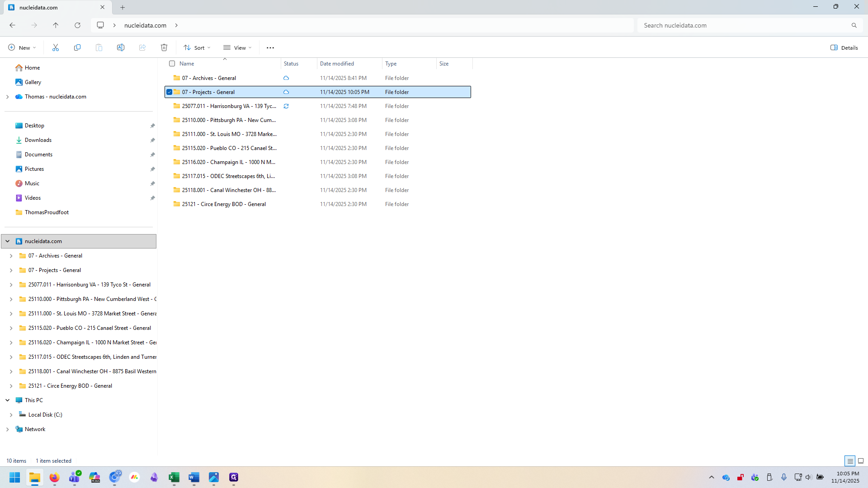The width and height of the screenshot is (868, 488).
Task: Expand '25121 - Circe Energy BOD - General' in sidebar
Action: (11, 385)
